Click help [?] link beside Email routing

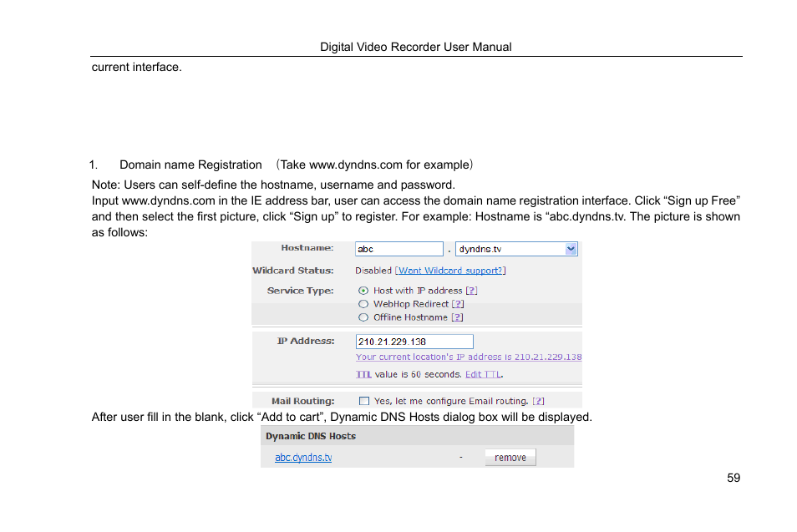click(538, 401)
